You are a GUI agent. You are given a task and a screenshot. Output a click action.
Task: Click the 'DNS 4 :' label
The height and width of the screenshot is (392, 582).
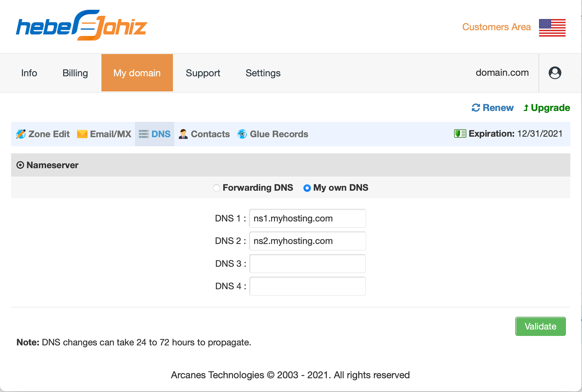coord(231,286)
